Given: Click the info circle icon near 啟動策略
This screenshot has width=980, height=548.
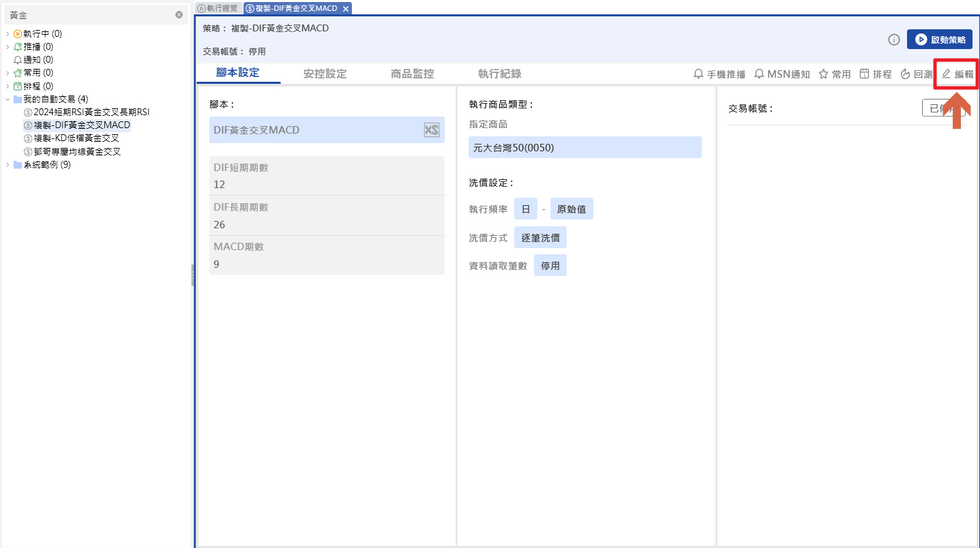Looking at the screenshot, I should [893, 40].
